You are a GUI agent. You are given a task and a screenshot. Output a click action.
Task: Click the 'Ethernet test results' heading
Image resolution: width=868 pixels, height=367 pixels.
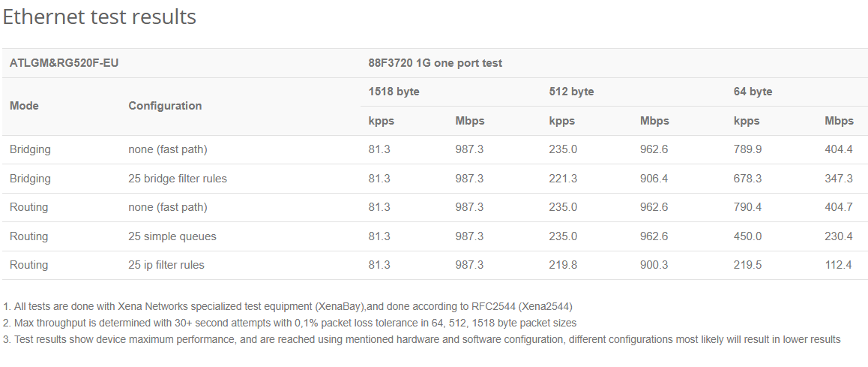100,17
